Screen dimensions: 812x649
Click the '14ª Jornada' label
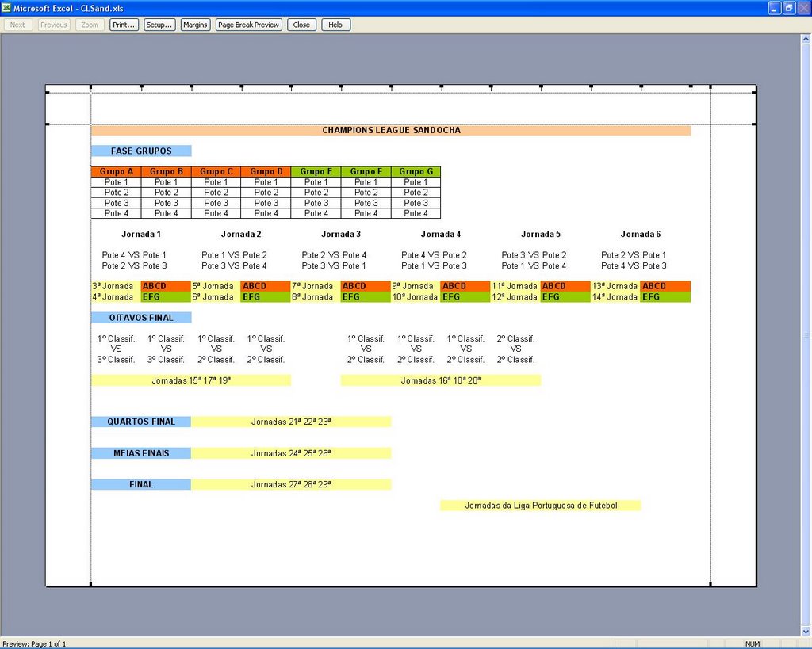(615, 297)
